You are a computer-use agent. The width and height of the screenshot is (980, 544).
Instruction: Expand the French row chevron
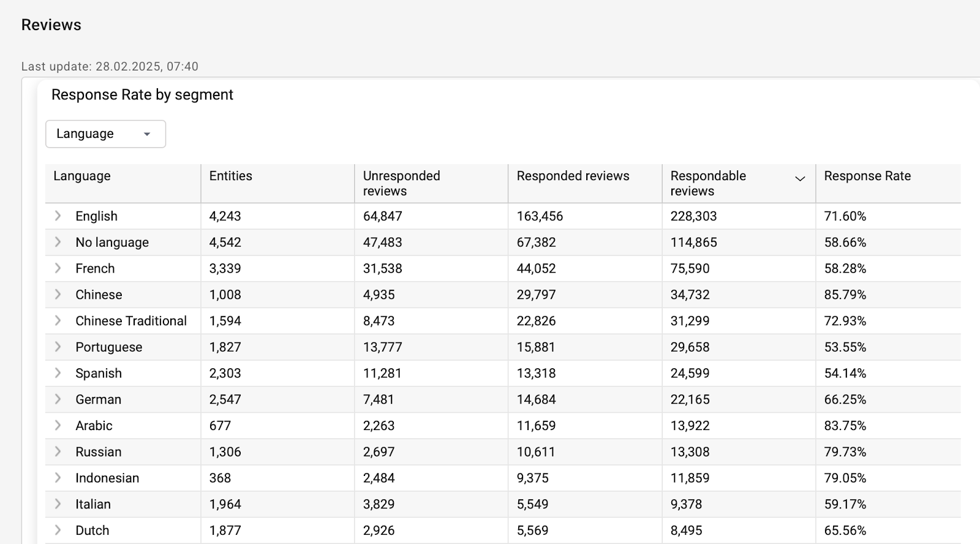coord(58,268)
